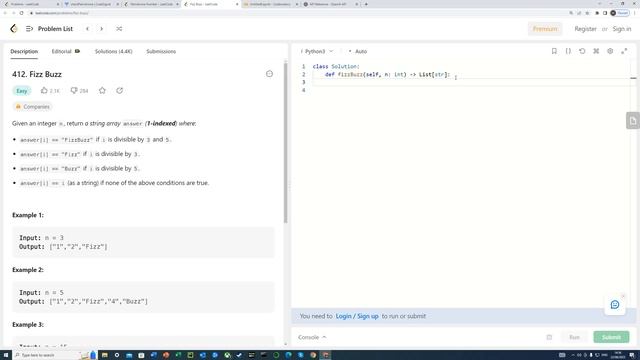Click the Windows Start button
Image resolution: width=640 pixels, height=360 pixels.
pos(6,355)
